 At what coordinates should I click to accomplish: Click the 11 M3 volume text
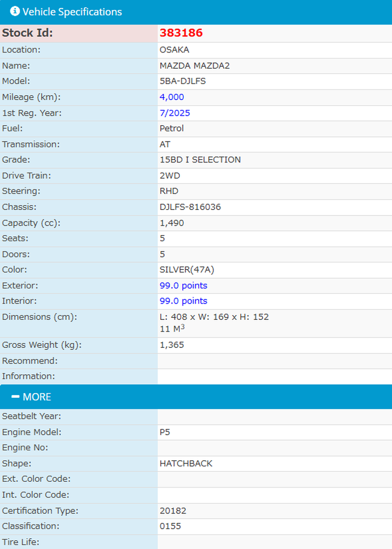[172, 328]
